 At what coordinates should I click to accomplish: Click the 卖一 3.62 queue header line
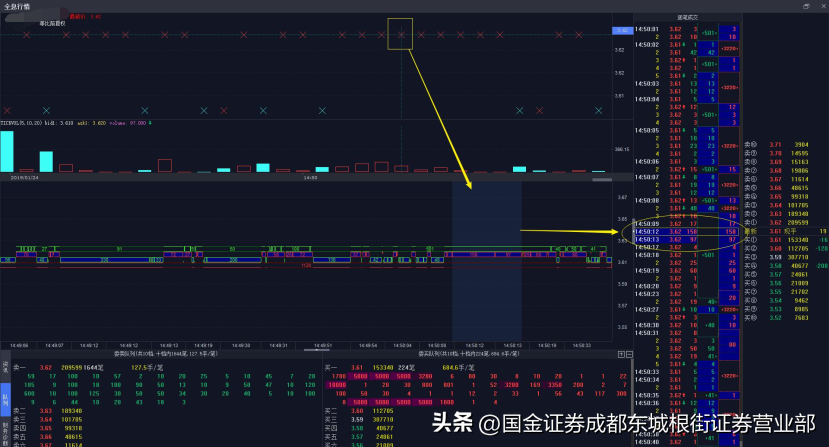tap(88, 367)
